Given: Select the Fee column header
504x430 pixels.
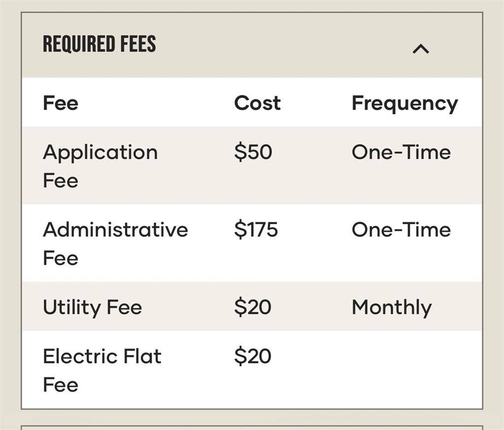Looking at the screenshot, I should tap(61, 103).
